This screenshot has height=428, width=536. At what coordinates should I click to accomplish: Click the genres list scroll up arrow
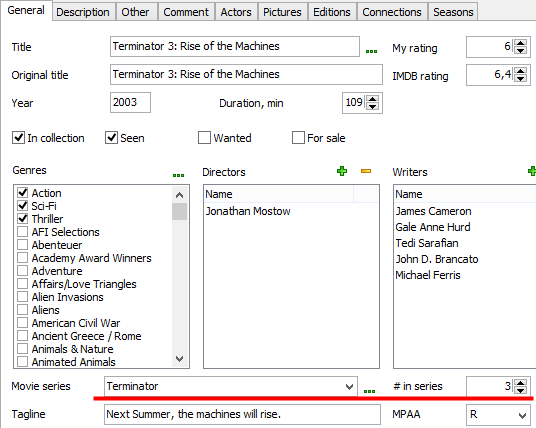(x=179, y=195)
